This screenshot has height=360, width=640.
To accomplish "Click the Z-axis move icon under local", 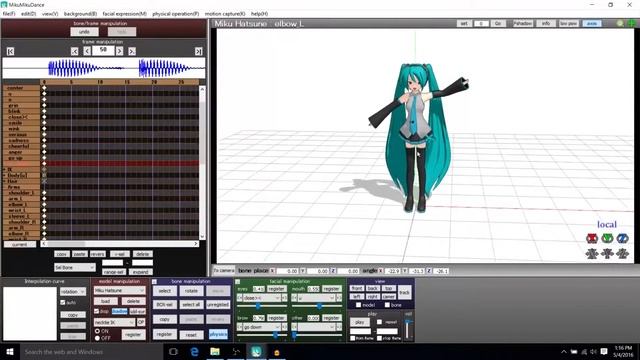I will 622,253.
